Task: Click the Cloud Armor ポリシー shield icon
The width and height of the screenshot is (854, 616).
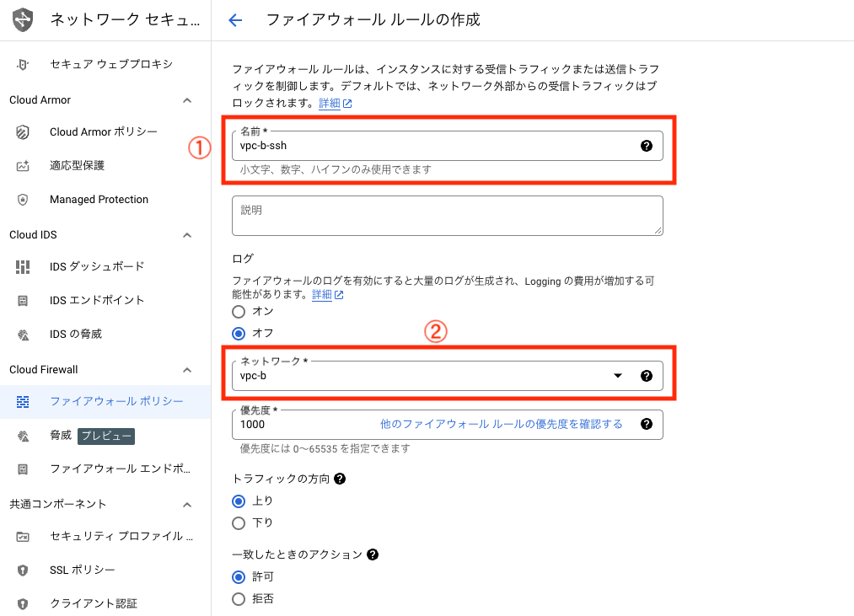Action: [22, 132]
